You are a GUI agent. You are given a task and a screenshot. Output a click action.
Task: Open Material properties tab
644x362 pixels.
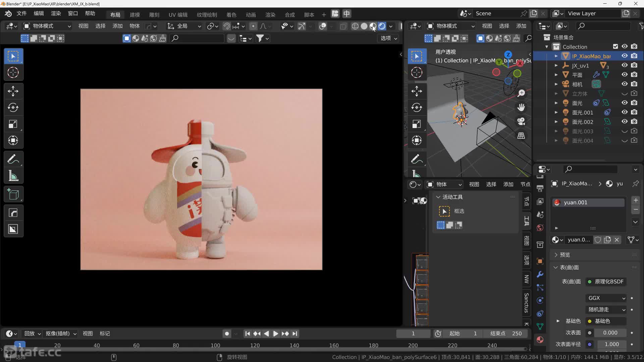[540, 340]
